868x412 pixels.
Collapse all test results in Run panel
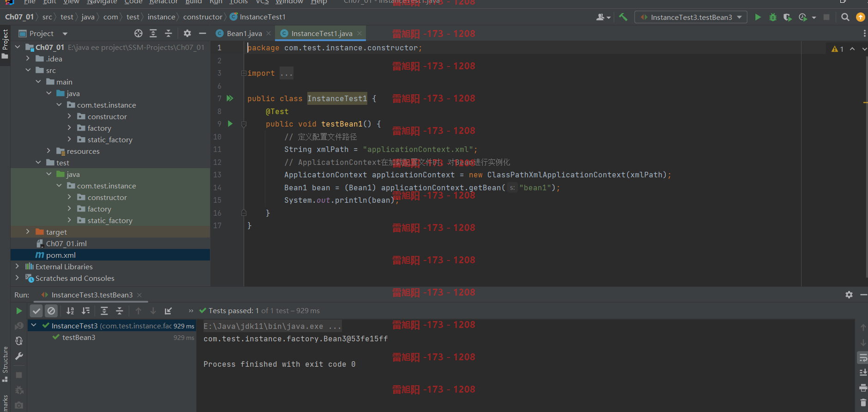(x=120, y=311)
